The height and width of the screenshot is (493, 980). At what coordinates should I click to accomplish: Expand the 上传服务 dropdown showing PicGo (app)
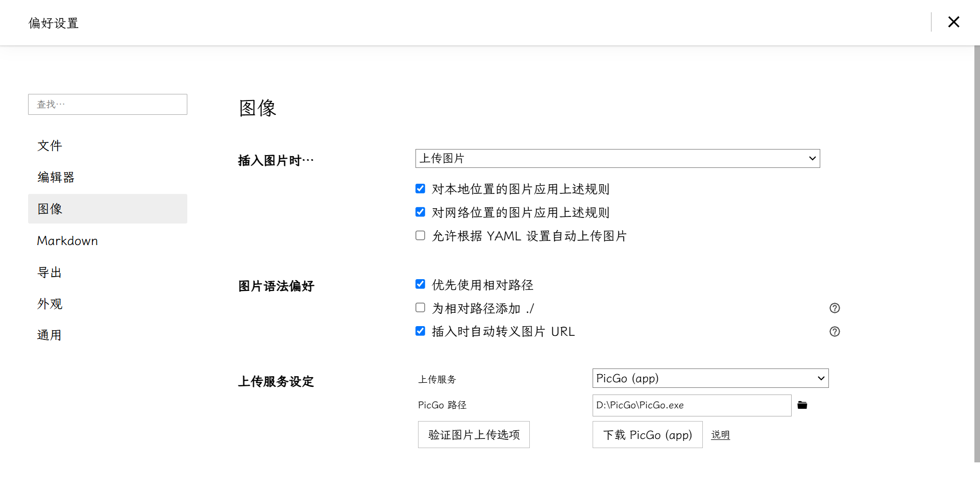pyautogui.click(x=710, y=378)
